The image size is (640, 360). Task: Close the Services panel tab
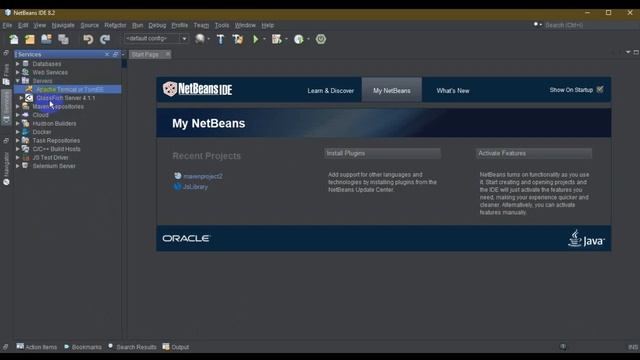pyautogui.click(x=107, y=54)
